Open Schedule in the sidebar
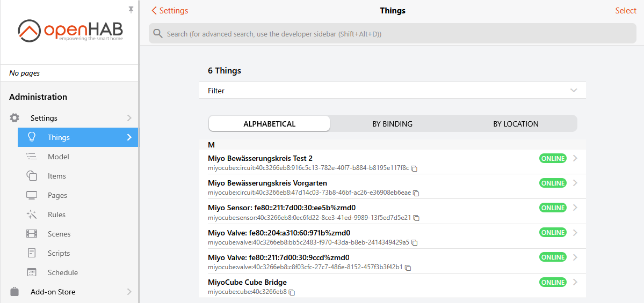The image size is (644, 303). (62, 272)
